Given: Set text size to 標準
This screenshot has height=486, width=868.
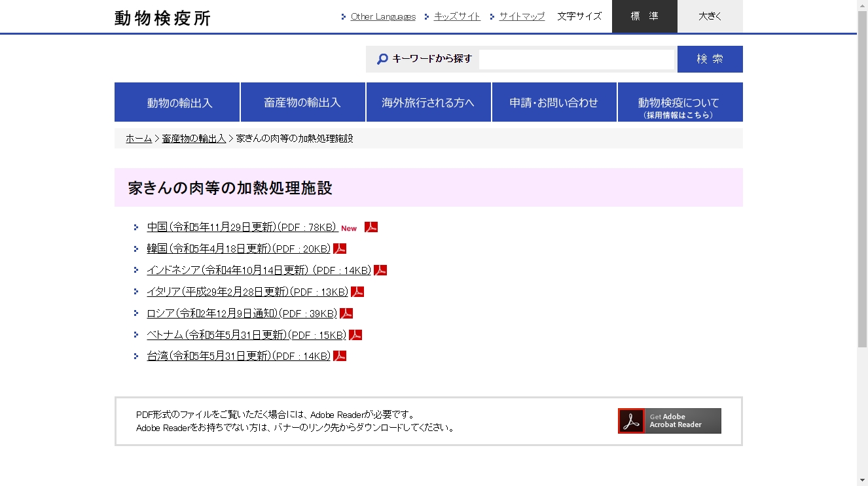Looking at the screenshot, I should 644,16.
